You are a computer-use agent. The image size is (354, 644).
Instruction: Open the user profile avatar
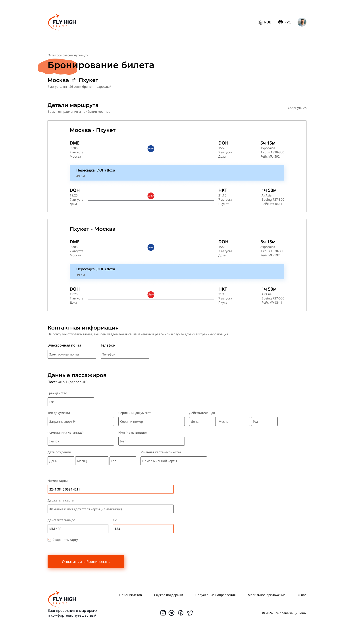coord(302,22)
